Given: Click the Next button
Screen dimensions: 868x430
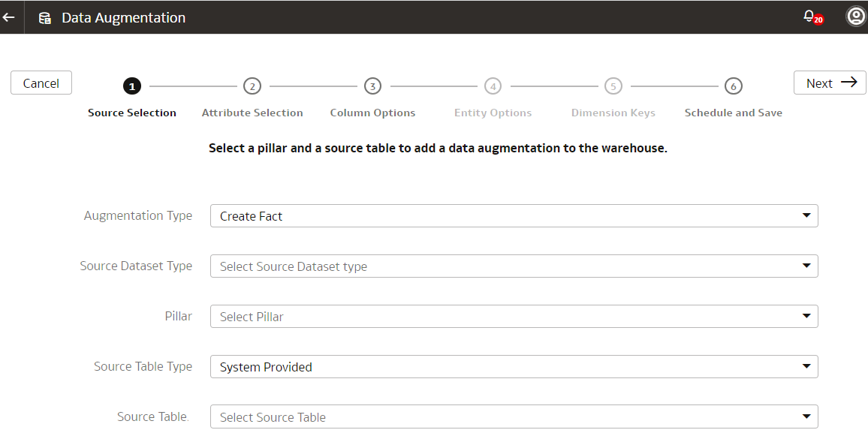Looking at the screenshot, I should (830, 83).
